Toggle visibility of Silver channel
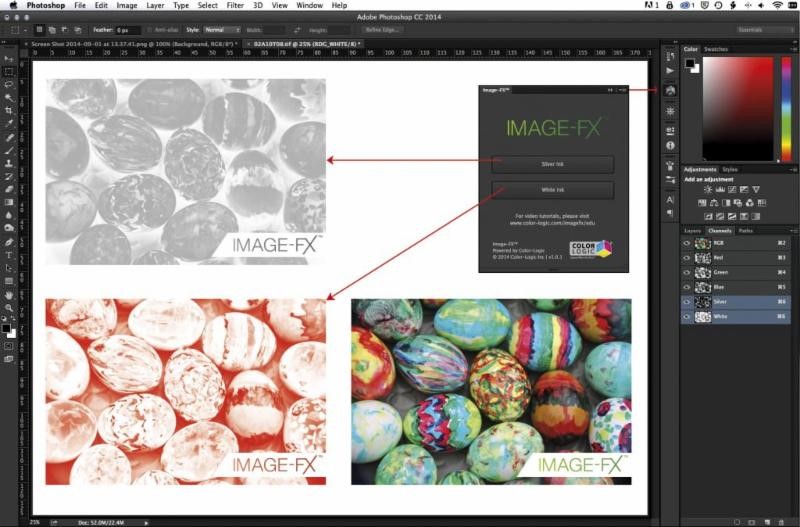This screenshot has width=800, height=527. point(687,302)
